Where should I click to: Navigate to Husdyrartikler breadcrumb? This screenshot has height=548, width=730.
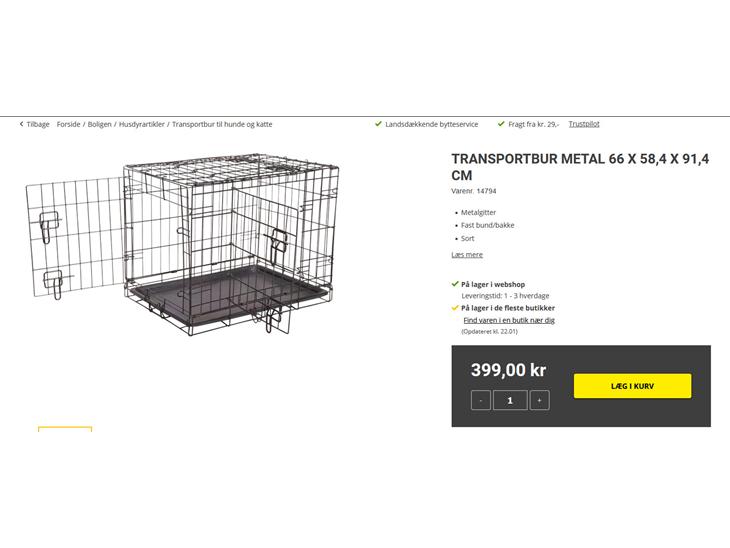point(140,125)
